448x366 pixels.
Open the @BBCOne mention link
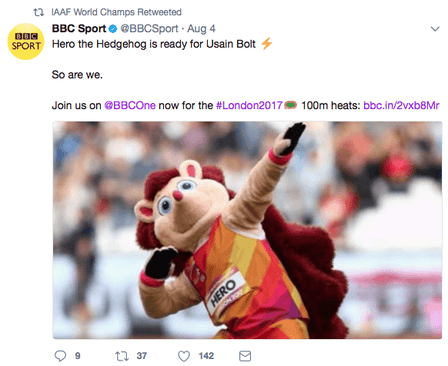point(130,105)
